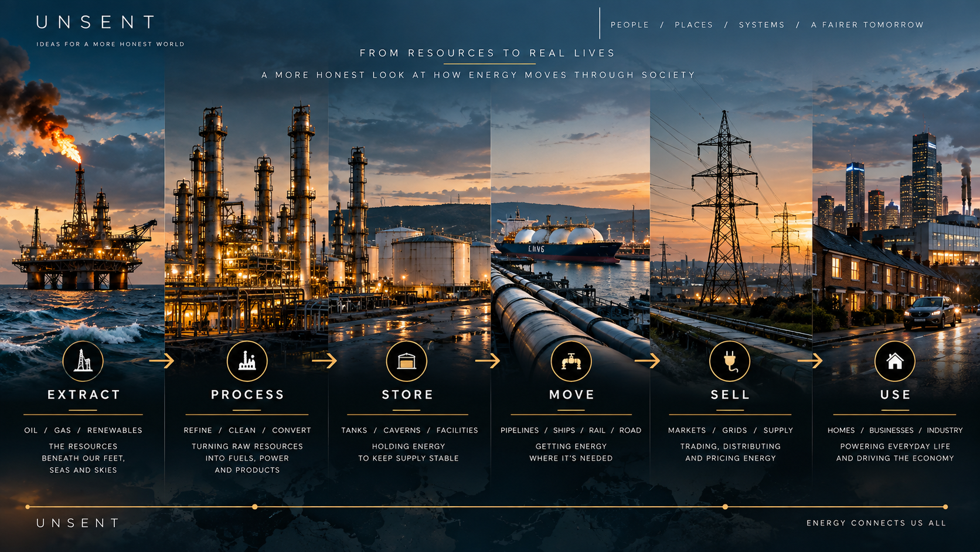Select the EXTRACT stage heading
The height and width of the screenshot is (552, 980).
pyautogui.click(x=84, y=395)
